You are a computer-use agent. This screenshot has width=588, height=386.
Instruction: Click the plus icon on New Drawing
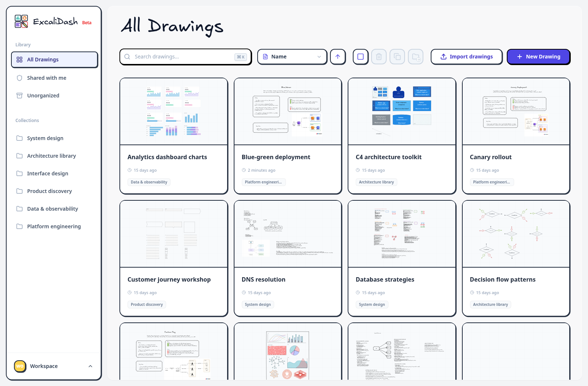pos(520,57)
